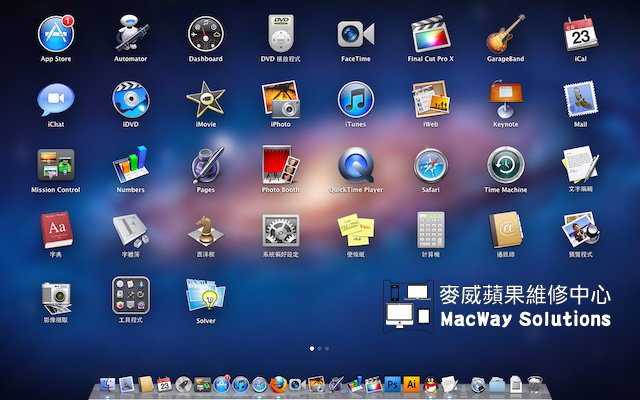Screen dimensions: 640x400
Task: Stay on the first Launchpad page dot
Action: [x=312, y=349]
